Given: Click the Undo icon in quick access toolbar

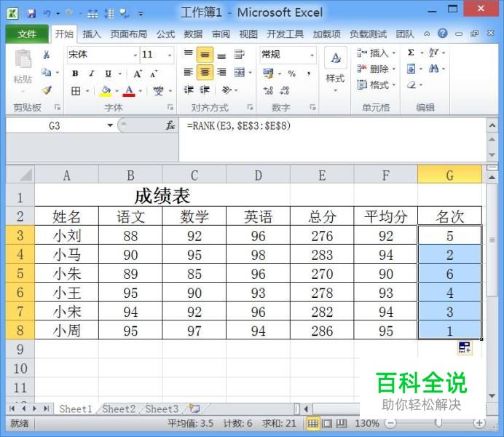Looking at the screenshot, I should coord(47,13).
